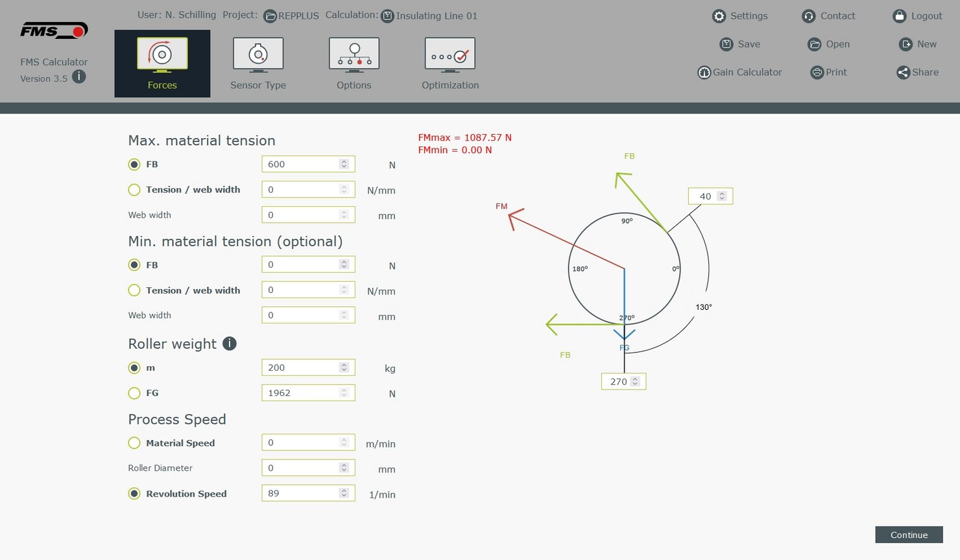
Task: Click the Settings gear icon
Action: [719, 16]
